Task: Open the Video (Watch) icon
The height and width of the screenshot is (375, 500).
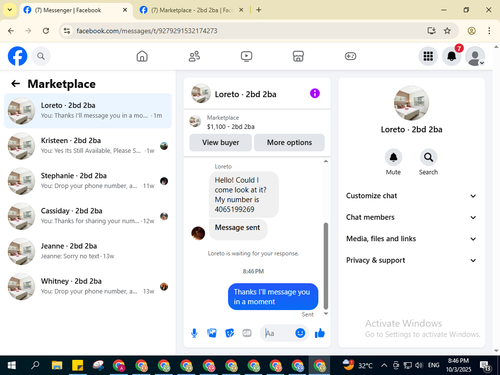Action: (x=246, y=56)
